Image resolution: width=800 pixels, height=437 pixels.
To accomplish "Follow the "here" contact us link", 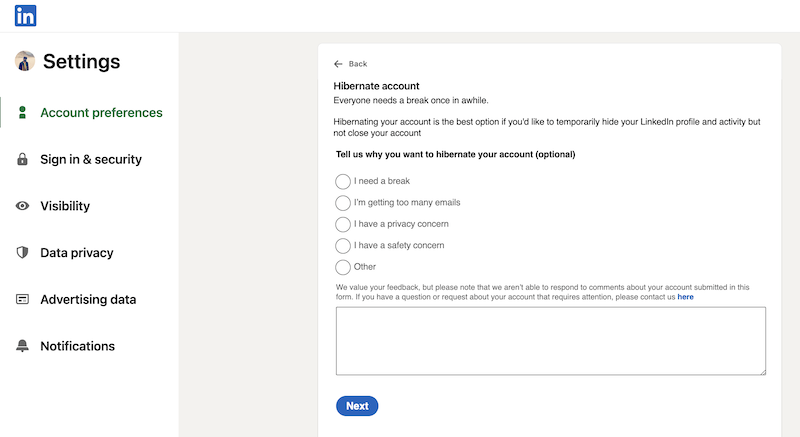I will click(x=685, y=297).
